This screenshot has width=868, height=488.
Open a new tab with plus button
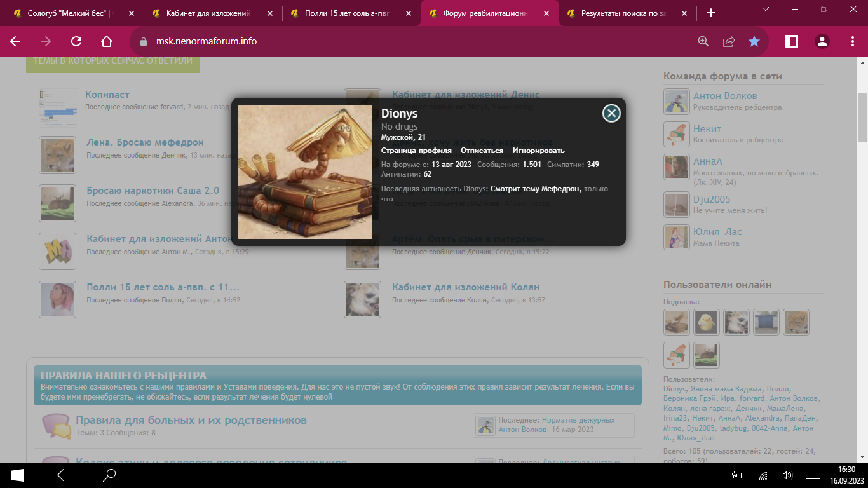pyautogui.click(x=711, y=13)
